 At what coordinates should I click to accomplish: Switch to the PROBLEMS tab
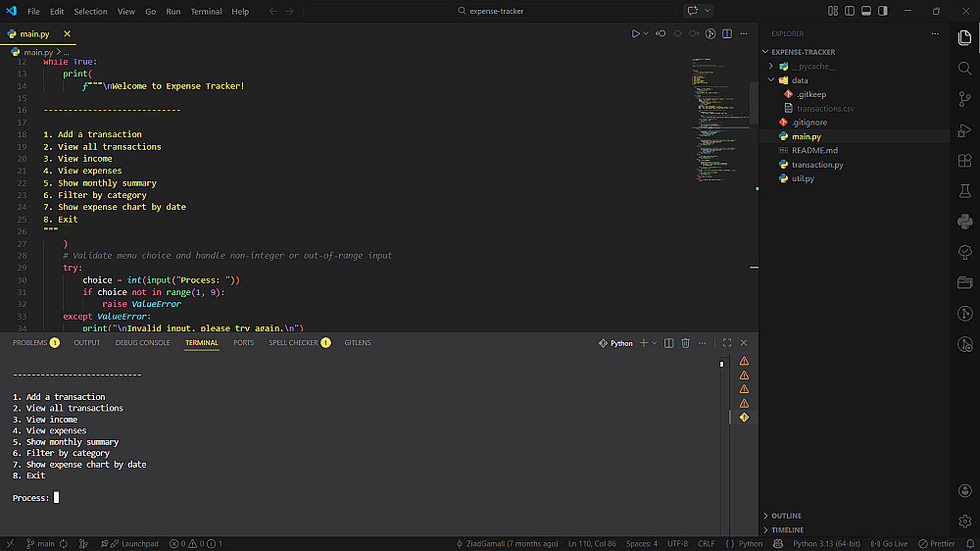click(x=29, y=343)
